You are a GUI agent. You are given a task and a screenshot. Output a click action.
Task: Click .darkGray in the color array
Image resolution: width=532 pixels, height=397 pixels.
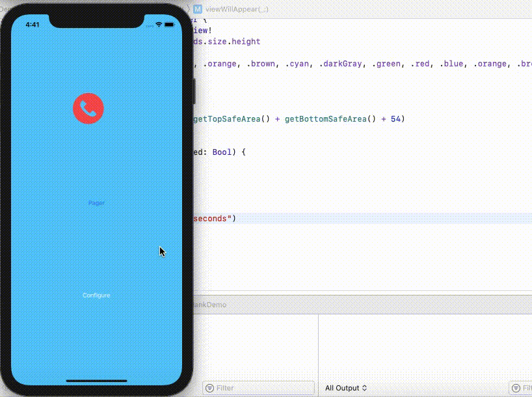pyautogui.click(x=340, y=64)
